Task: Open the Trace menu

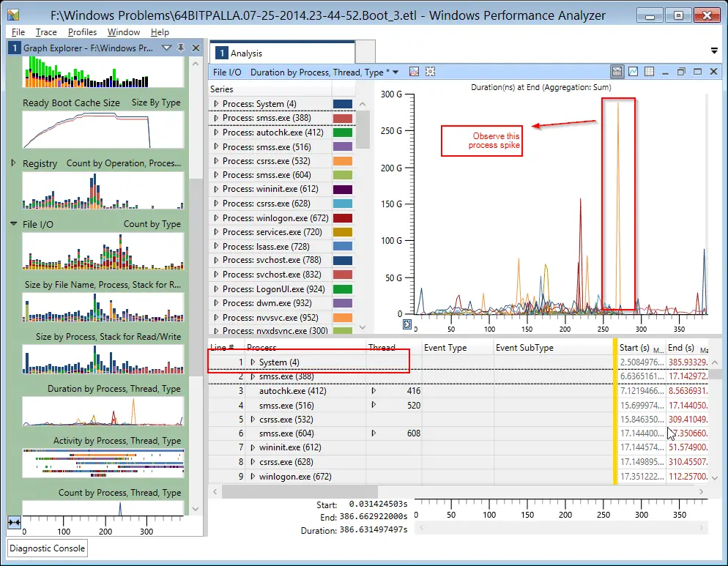Action: click(46, 32)
